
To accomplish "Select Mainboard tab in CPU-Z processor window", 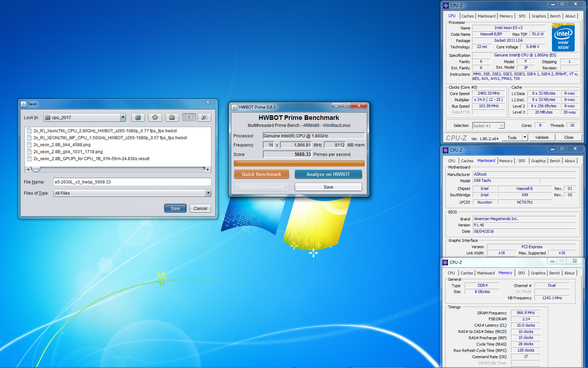I will coord(486,16).
